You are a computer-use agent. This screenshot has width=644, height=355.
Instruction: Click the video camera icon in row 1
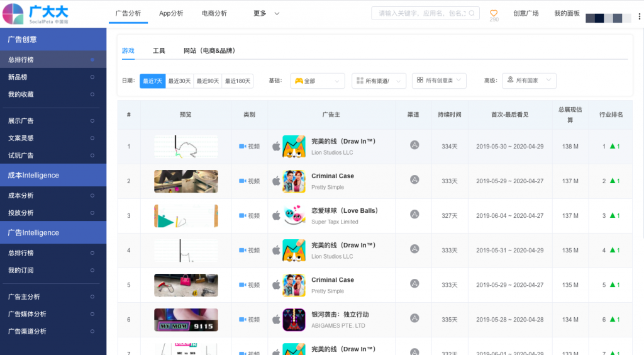click(242, 146)
